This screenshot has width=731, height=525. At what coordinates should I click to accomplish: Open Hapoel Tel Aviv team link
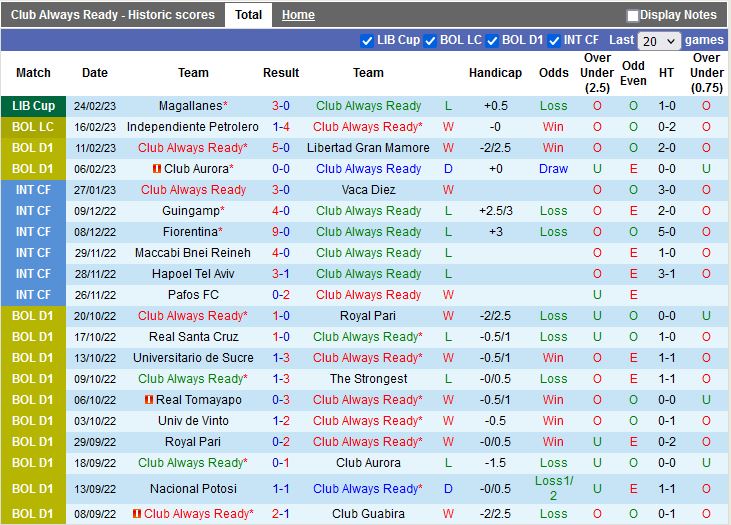click(x=193, y=274)
